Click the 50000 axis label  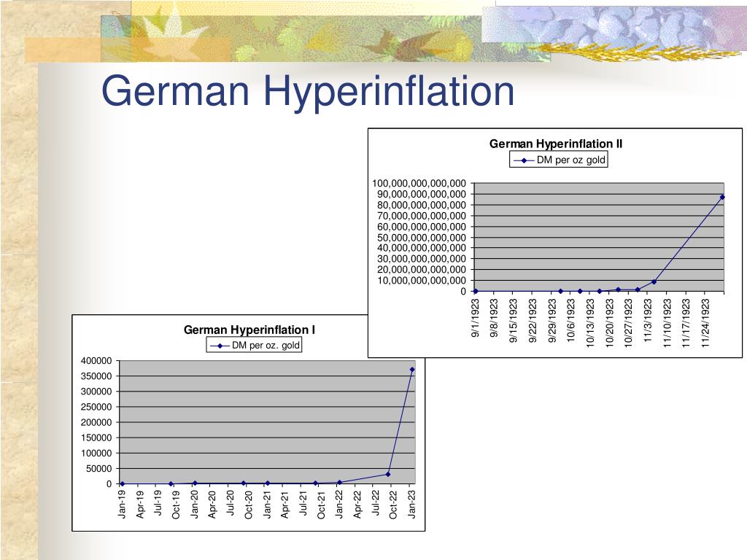98,469
